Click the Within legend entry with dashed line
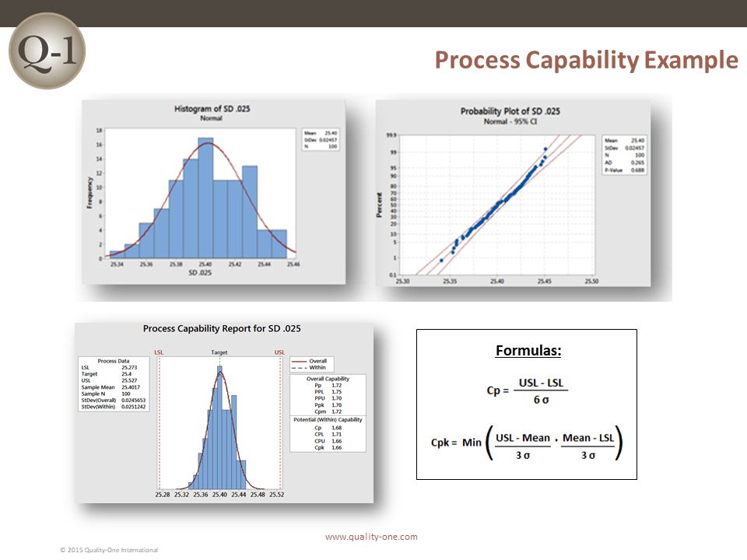747x560 pixels. click(309, 368)
